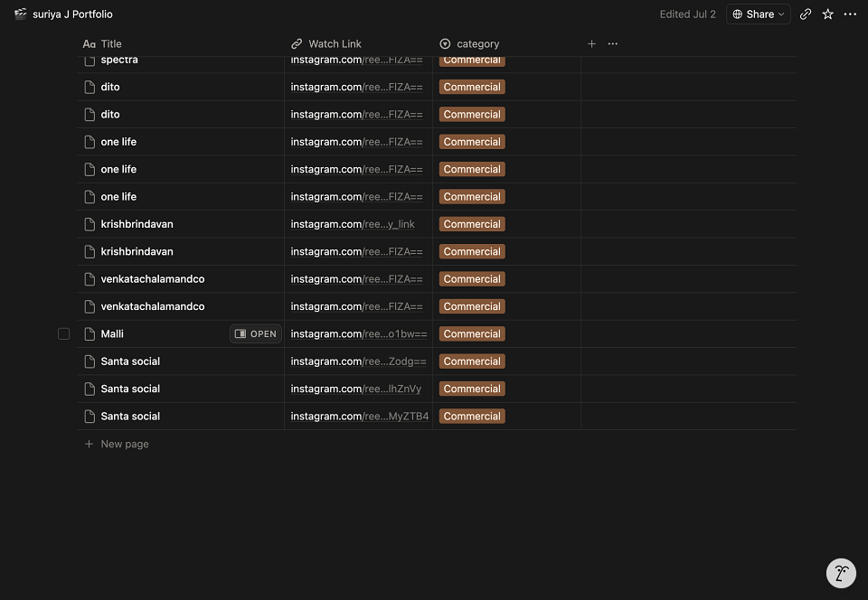Select the first one life row title
The image size is (868, 600).
pyautogui.click(x=118, y=142)
